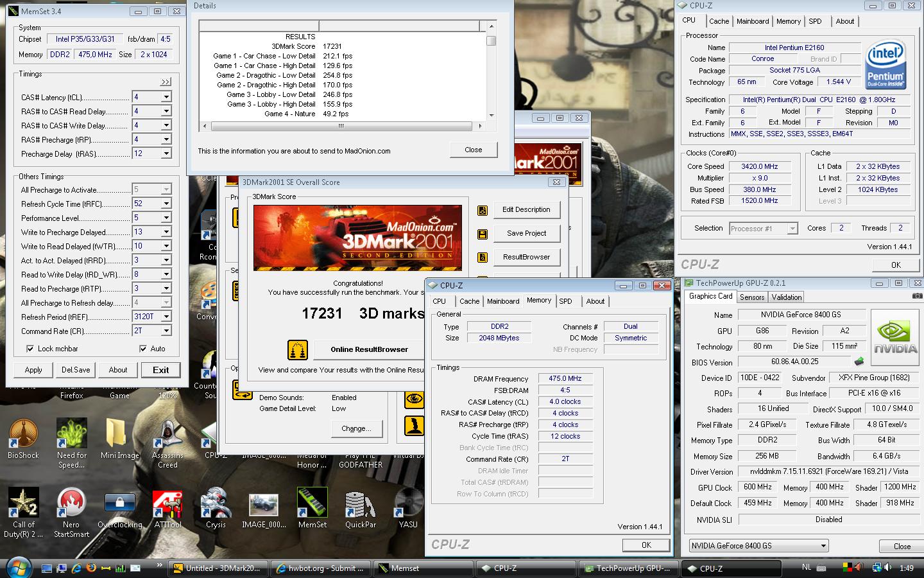This screenshot has width=924, height=578.
Task: Click the BIOS save icon in GPU-Z
Action: 860,362
